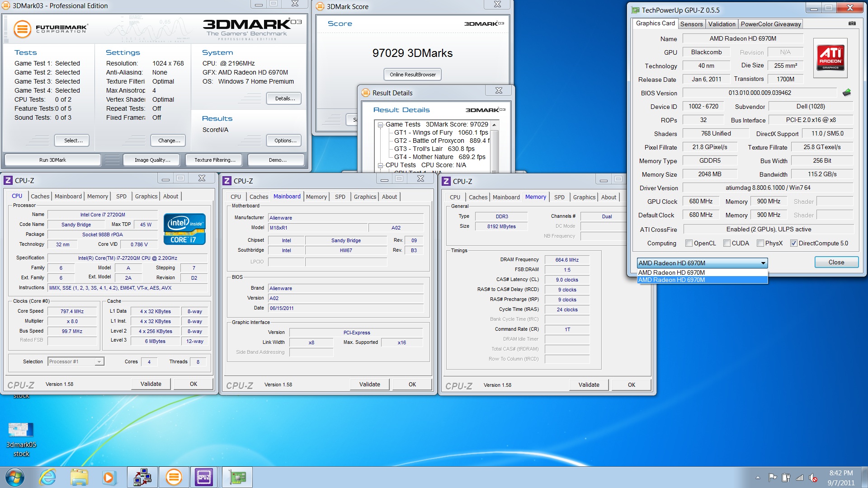Click Validate in the first CPU-Z window
This screenshot has width=868, height=488.
coord(151,384)
